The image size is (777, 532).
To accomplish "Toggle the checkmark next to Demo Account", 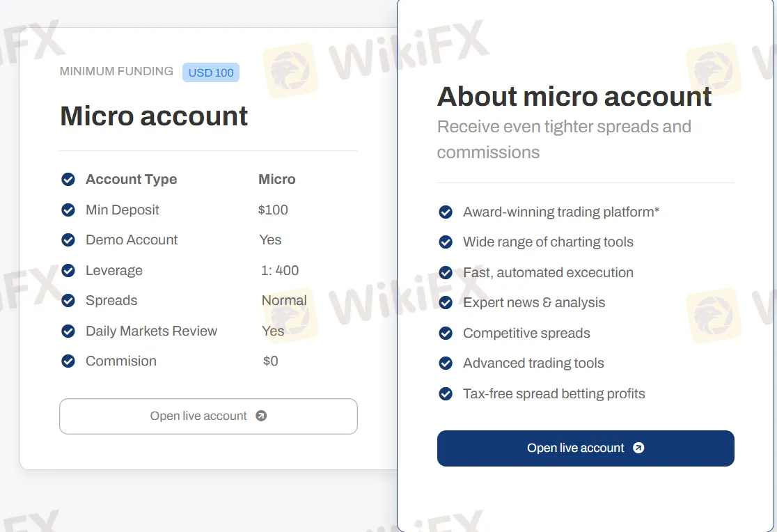I will (x=68, y=240).
